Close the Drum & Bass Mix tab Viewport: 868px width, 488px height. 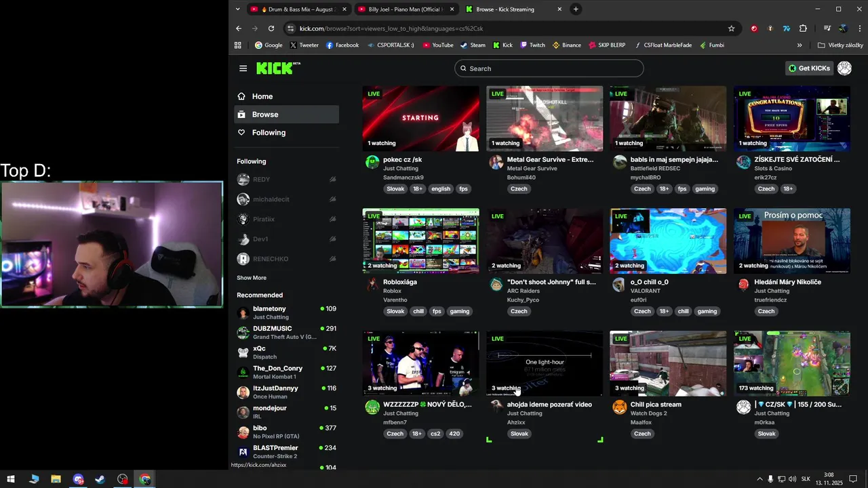pos(344,9)
